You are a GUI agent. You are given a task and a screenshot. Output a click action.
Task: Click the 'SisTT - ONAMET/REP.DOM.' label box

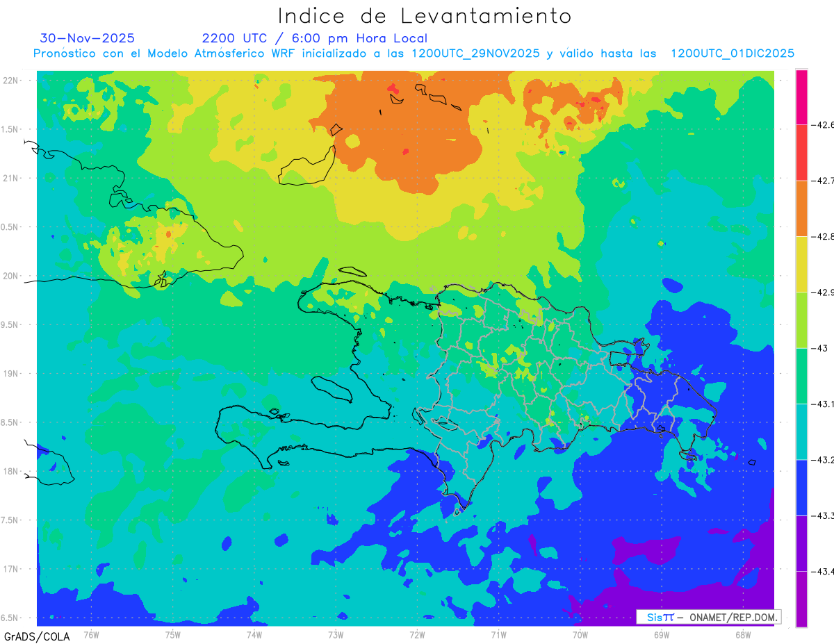click(x=708, y=617)
